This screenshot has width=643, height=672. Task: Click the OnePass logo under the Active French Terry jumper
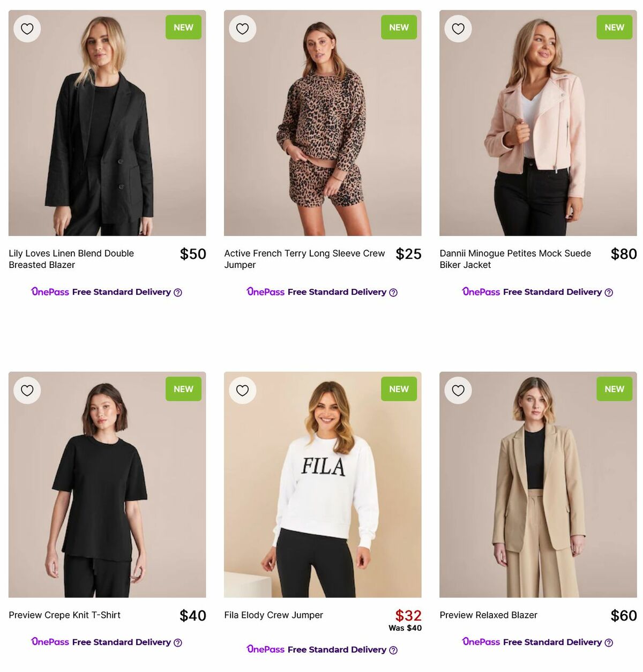coord(265,292)
